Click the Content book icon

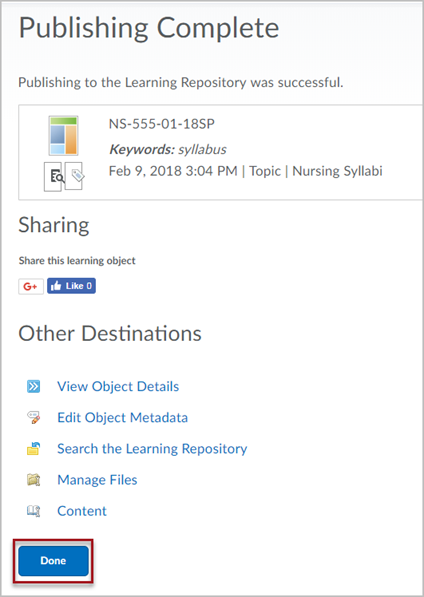[33, 511]
